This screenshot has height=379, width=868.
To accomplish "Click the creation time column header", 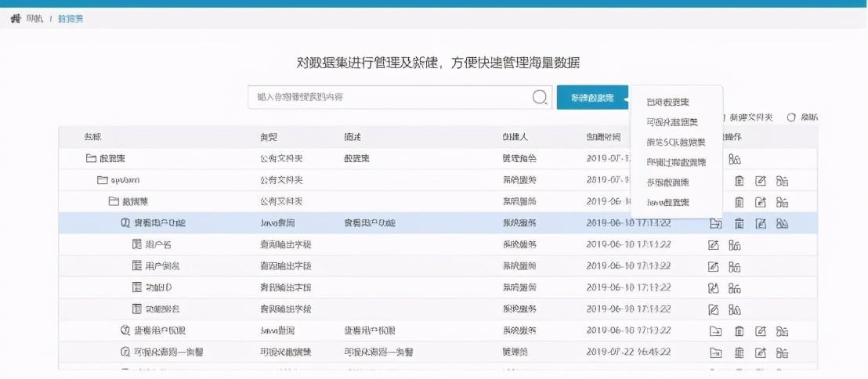I will [604, 137].
